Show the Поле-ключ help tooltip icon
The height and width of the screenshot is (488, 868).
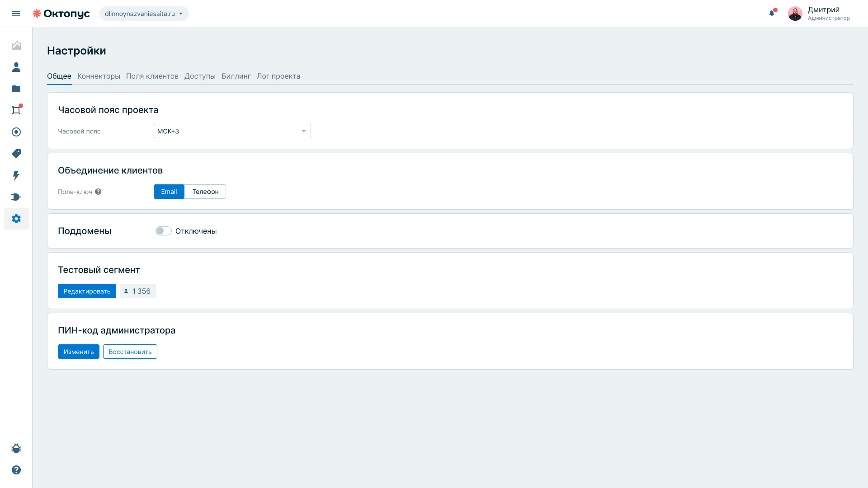[x=98, y=192]
